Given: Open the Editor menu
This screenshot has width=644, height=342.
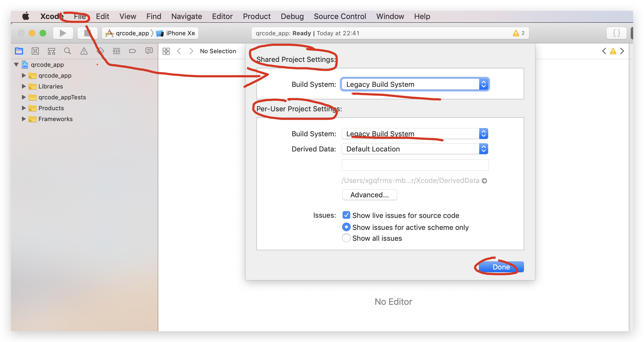Looking at the screenshot, I should coord(222,16).
